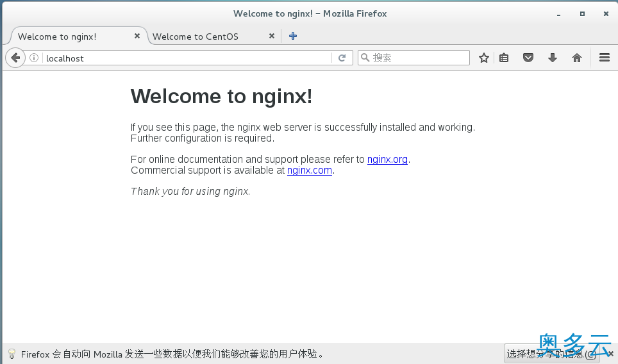Screen dimensions: 618x364
Task: Click the 'Further configuration is required.' line
Action: point(203,138)
